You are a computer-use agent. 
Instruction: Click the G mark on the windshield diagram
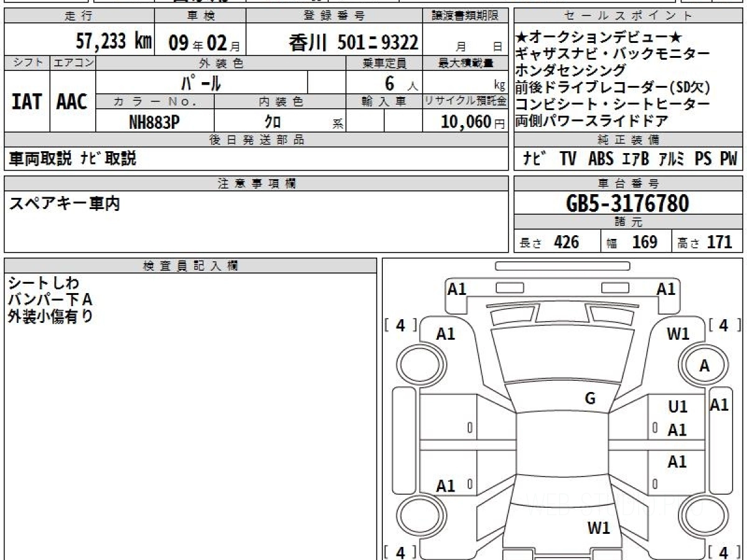(x=590, y=399)
